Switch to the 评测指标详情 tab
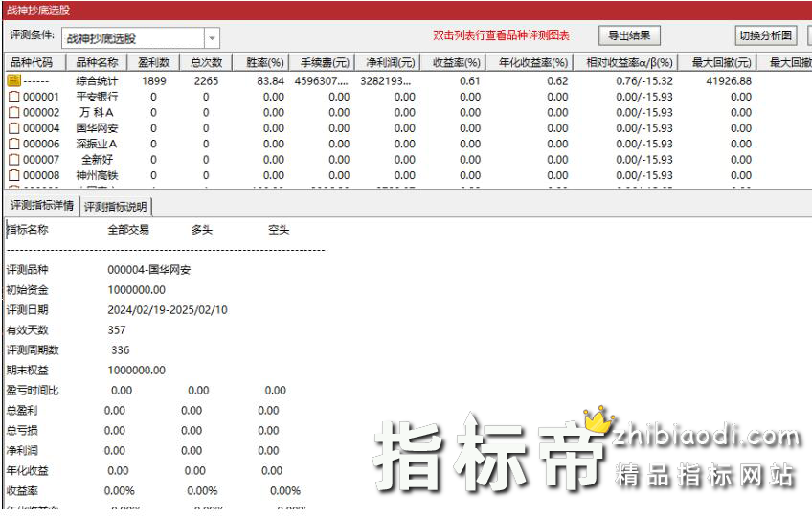812x518 pixels. click(40, 206)
